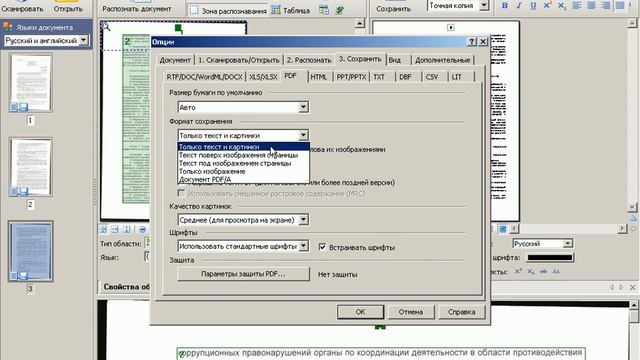Click the Справка button

click(462, 312)
